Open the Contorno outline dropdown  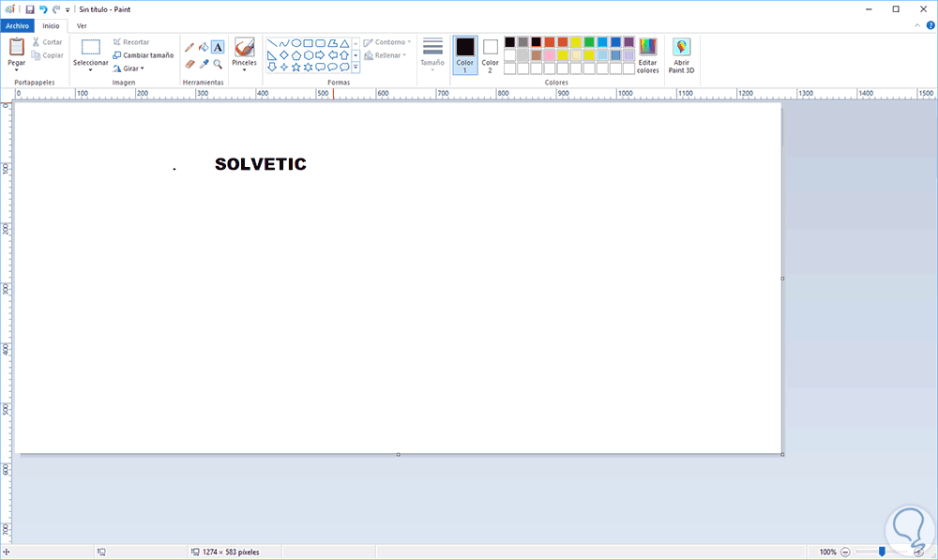coord(387,42)
